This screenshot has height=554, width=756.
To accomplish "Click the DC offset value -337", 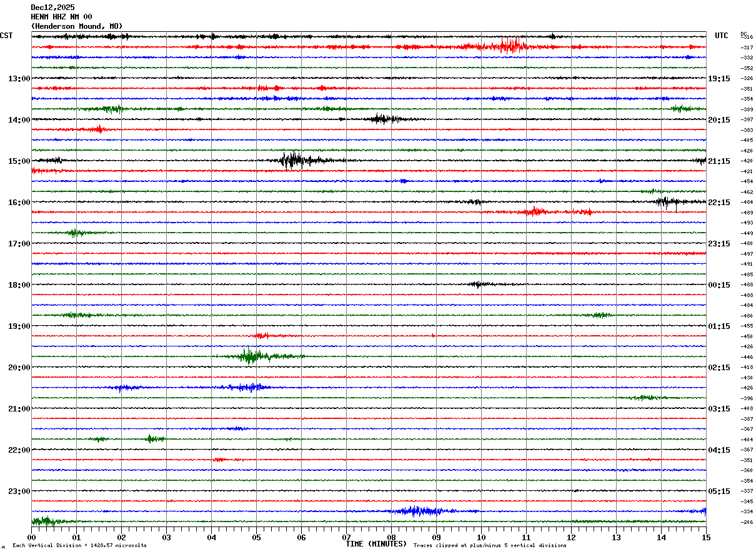I will [x=747, y=491].
